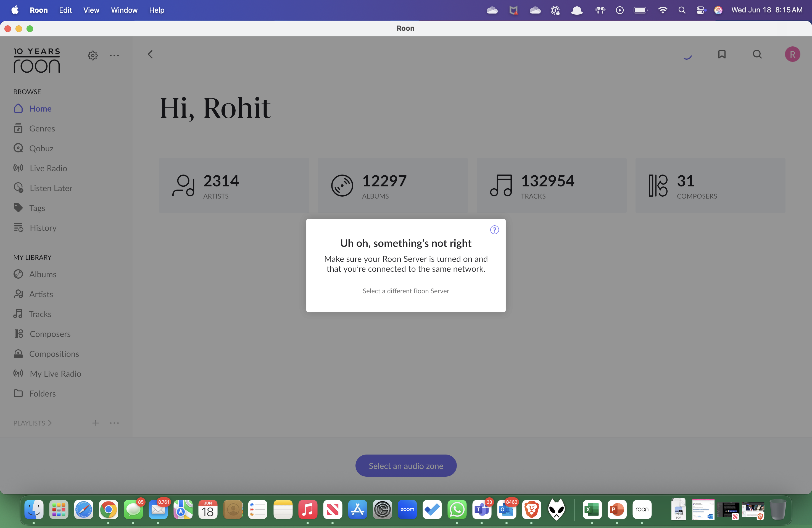Screen dimensions: 812x528
Task: View Tags in the sidebar
Action: [37, 208]
